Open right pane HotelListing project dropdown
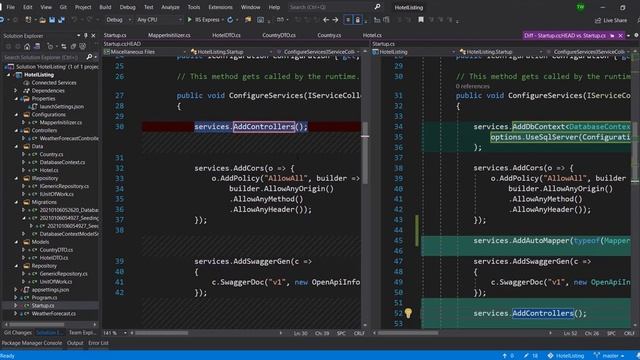Image resolution: width=640 pixels, height=360 pixels. pyautogui.click(x=414, y=52)
